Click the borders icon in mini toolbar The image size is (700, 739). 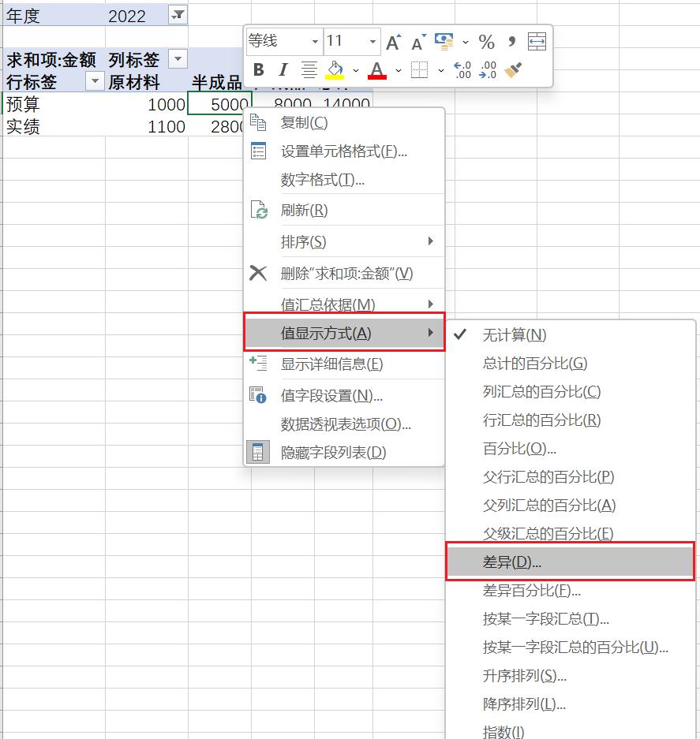(x=419, y=69)
